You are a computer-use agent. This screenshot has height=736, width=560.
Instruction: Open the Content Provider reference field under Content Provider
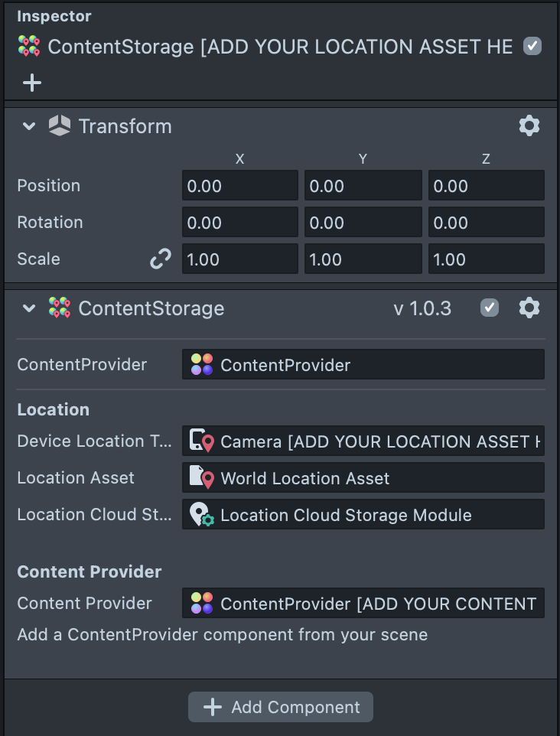coord(363,604)
